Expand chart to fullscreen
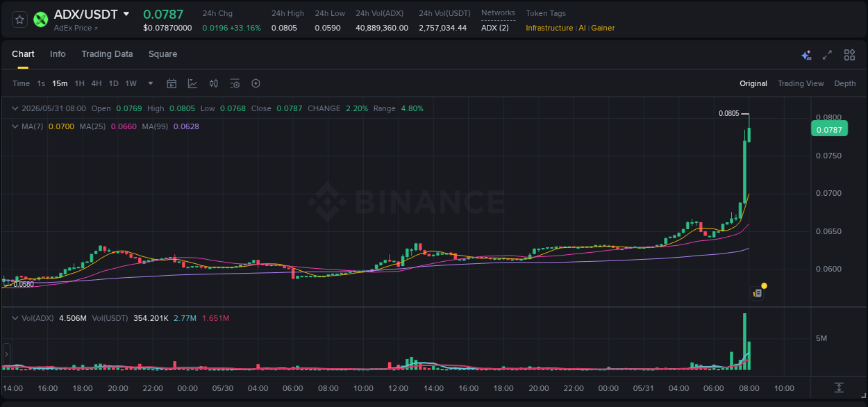The height and width of the screenshot is (407, 868). (x=827, y=55)
